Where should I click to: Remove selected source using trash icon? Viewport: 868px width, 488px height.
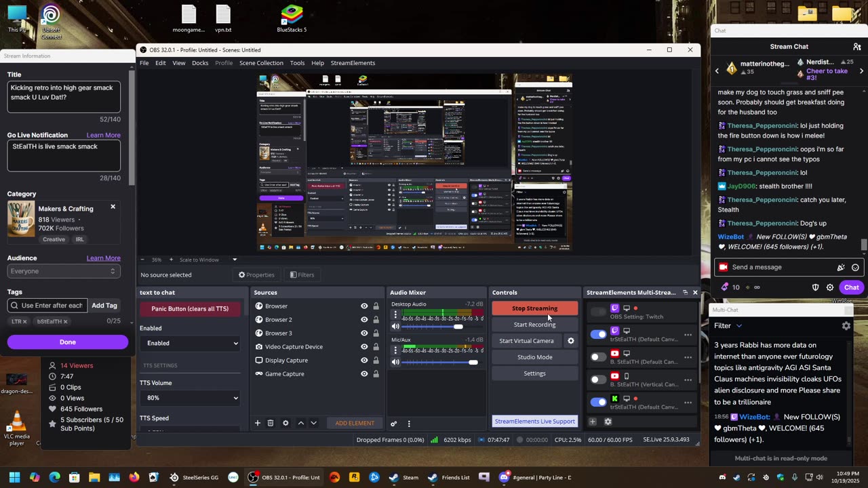[271, 423]
